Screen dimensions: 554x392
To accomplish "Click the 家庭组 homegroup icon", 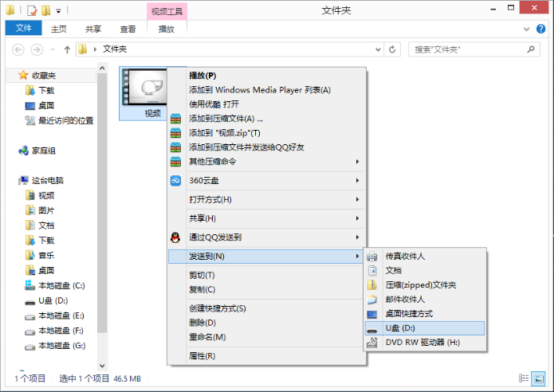I will click(23, 151).
